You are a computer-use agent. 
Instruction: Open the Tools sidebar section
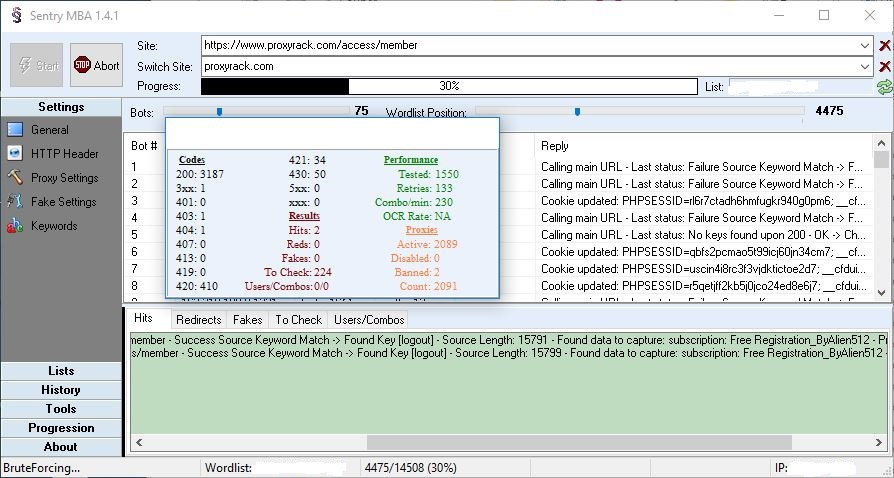point(61,409)
